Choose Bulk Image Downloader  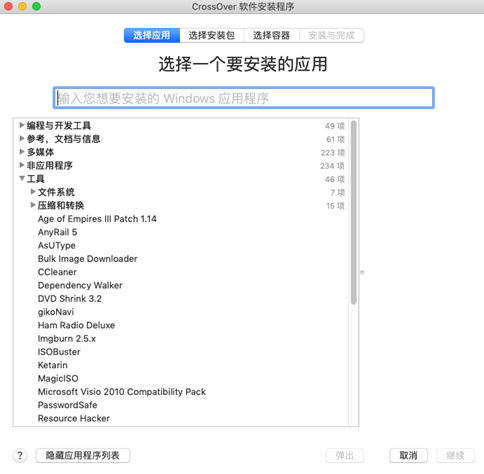[87, 259]
